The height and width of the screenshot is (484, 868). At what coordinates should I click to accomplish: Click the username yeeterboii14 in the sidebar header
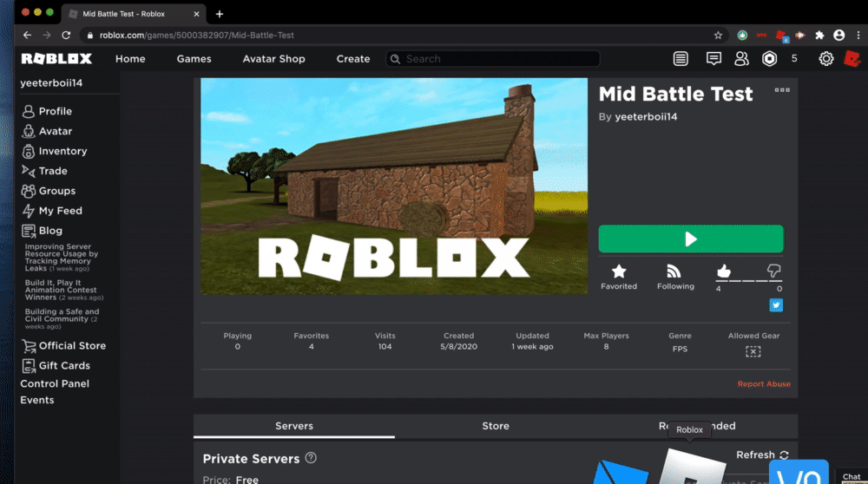point(51,83)
